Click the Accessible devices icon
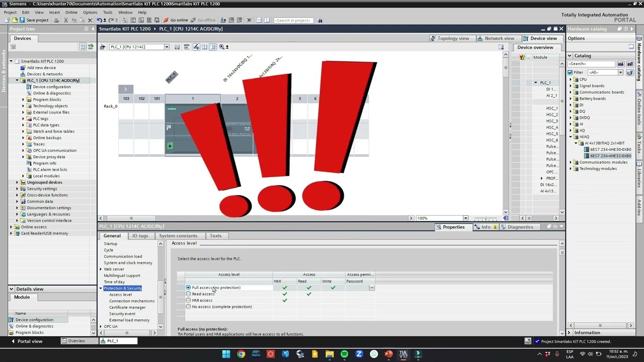Viewport: 644px width, 362px height. (x=223, y=20)
